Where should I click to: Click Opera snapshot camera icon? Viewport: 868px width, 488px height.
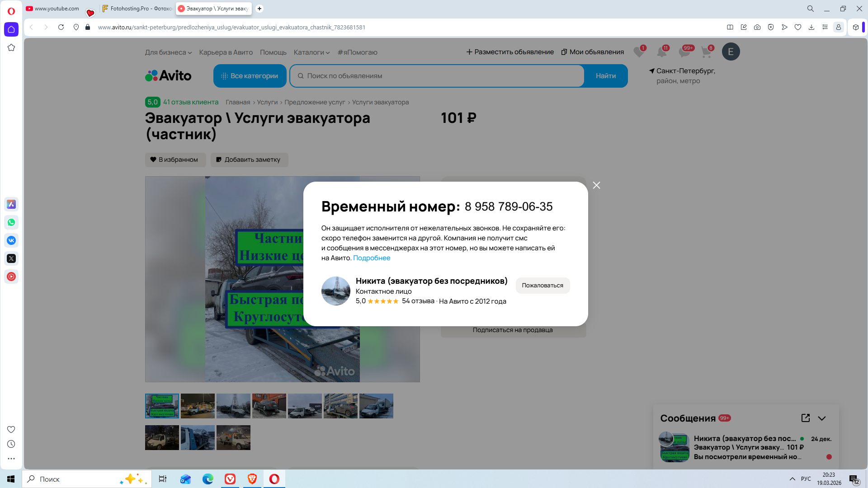click(x=757, y=27)
